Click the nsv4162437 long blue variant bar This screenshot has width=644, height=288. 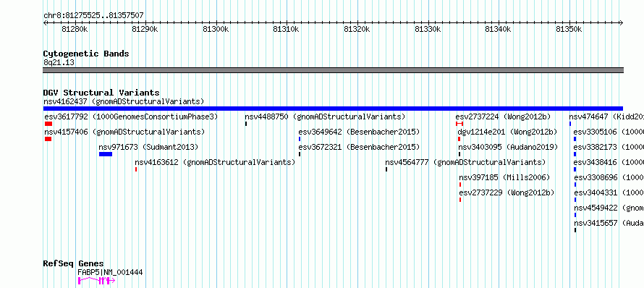(x=333, y=109)
